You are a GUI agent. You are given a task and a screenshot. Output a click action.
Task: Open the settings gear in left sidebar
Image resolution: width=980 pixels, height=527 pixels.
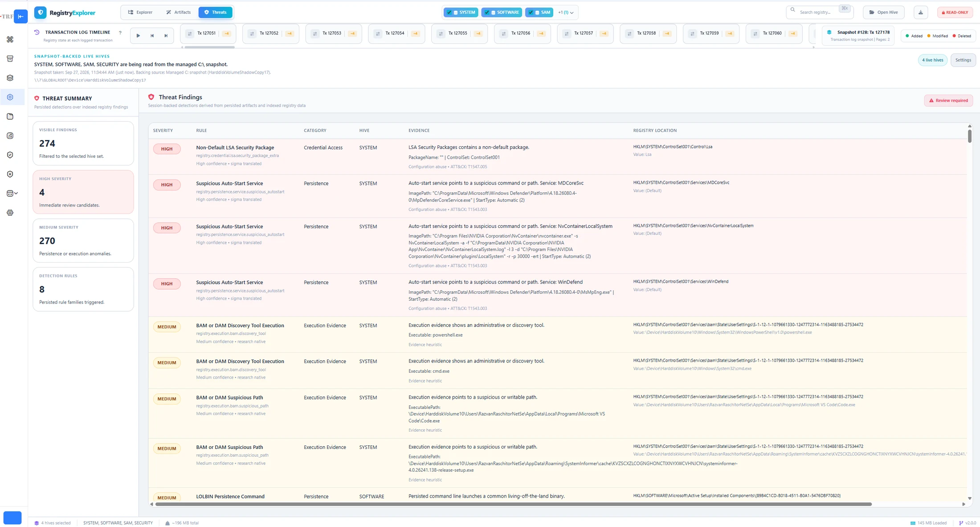click(10, 213)
